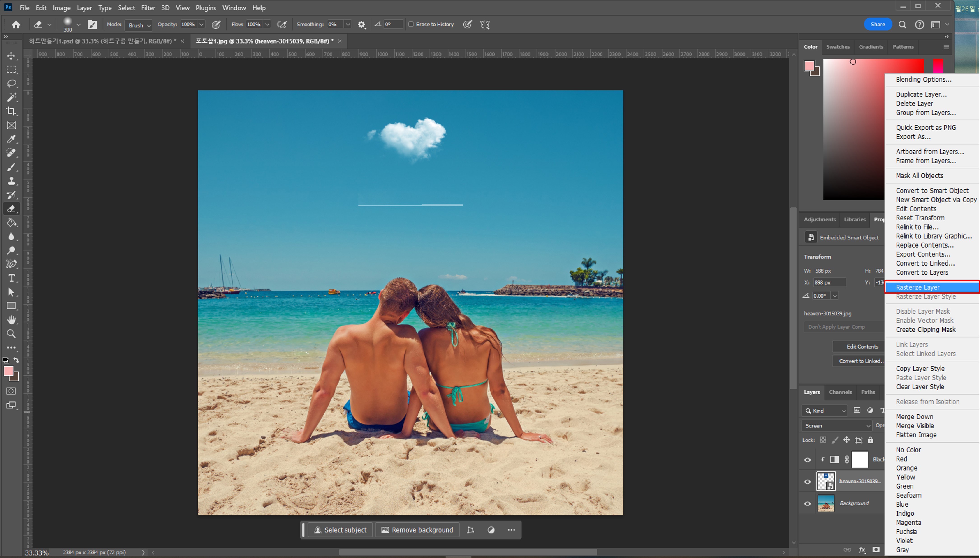Viewport: 980px width, 558px height.
Task: Choose Rasterize Layer from context menu
Action: (917, 287)
